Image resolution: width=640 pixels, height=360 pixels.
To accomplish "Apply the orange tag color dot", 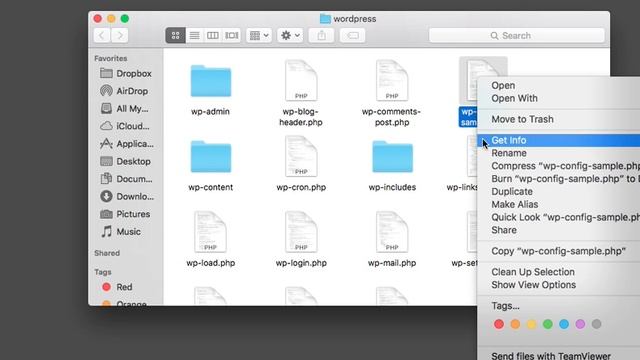I will coord(515,324).
